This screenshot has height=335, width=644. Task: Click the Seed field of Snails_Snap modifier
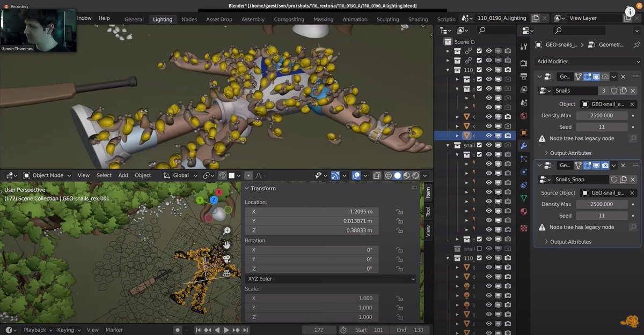pos(602,215)
